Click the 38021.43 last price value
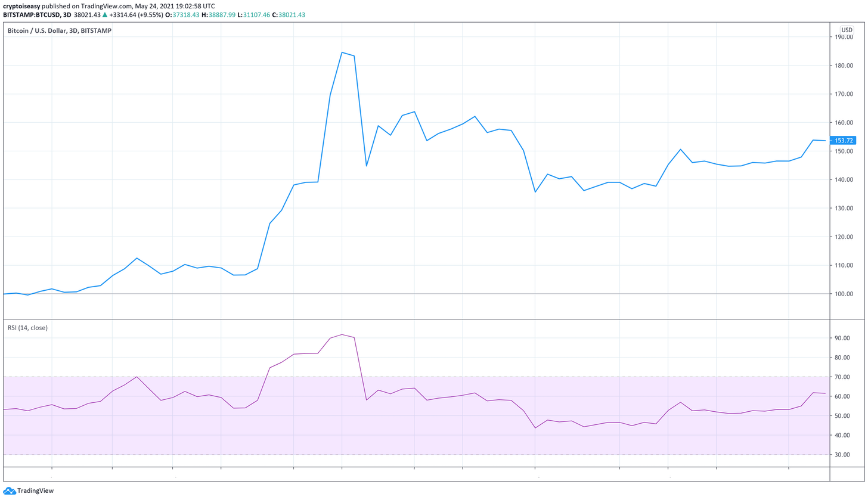Viewport: 868px width, 500px height. click(x=88, y=15)
